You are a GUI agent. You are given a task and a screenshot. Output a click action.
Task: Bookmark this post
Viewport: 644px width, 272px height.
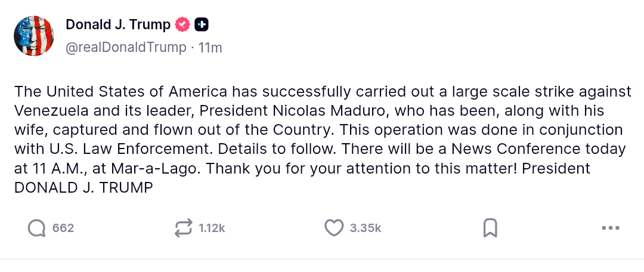click(x=490, y=228)
